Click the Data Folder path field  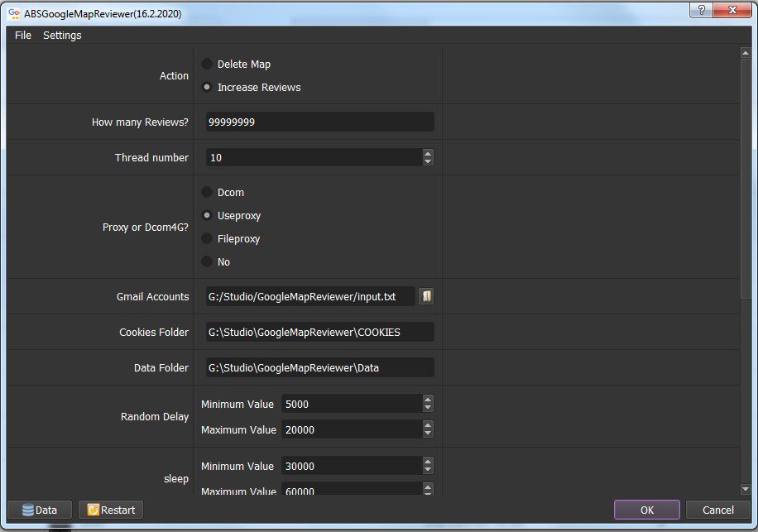coord(320,367)
